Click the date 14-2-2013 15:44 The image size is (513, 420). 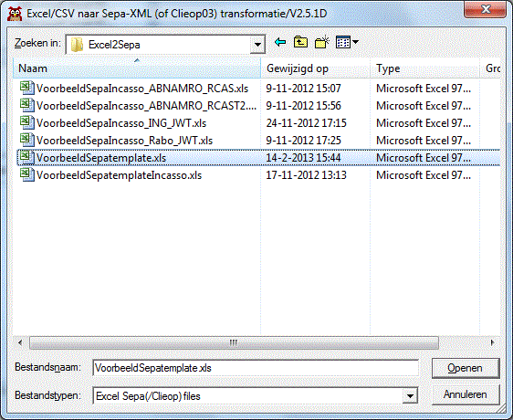tap(303, 158)
